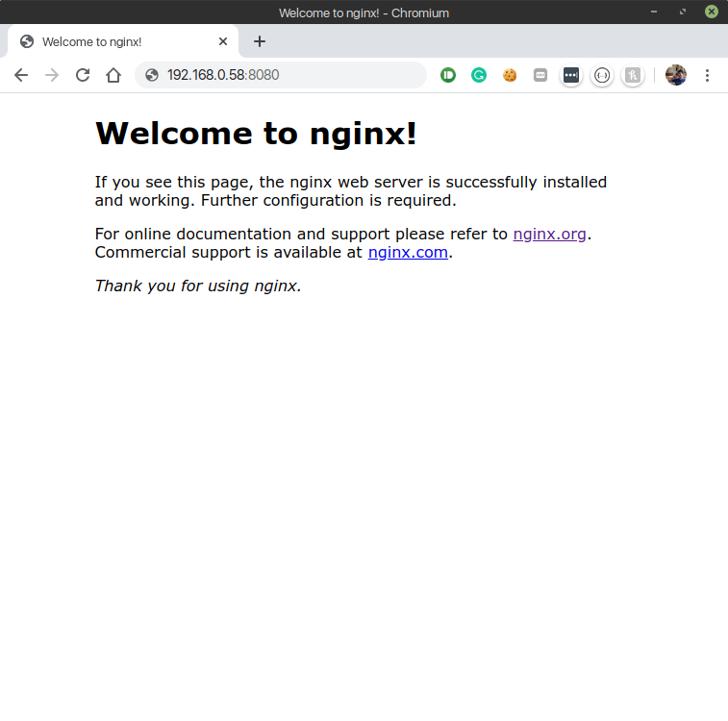Open the cookie extension icon
Viewport: 728px width, 721px height.
click(510, 75)
